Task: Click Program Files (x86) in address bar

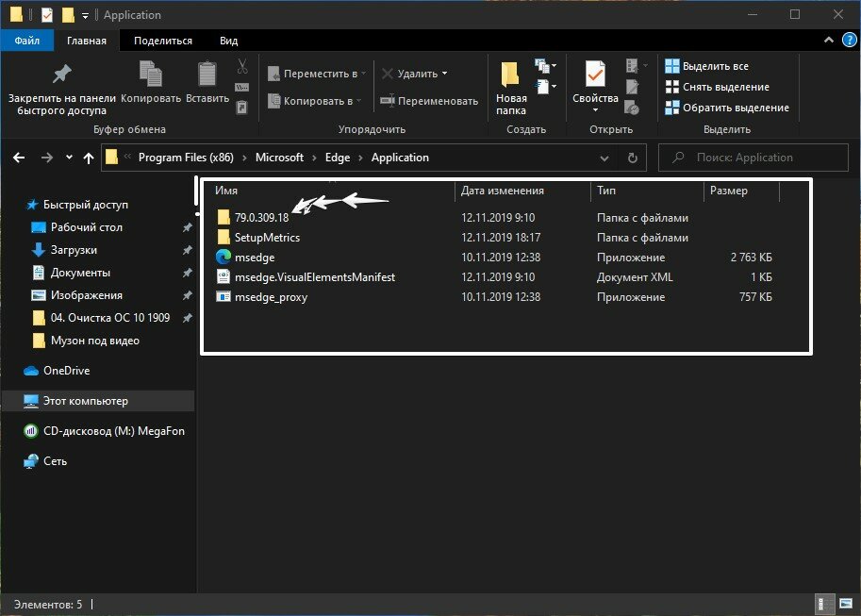Action: (x=186, y=158)
